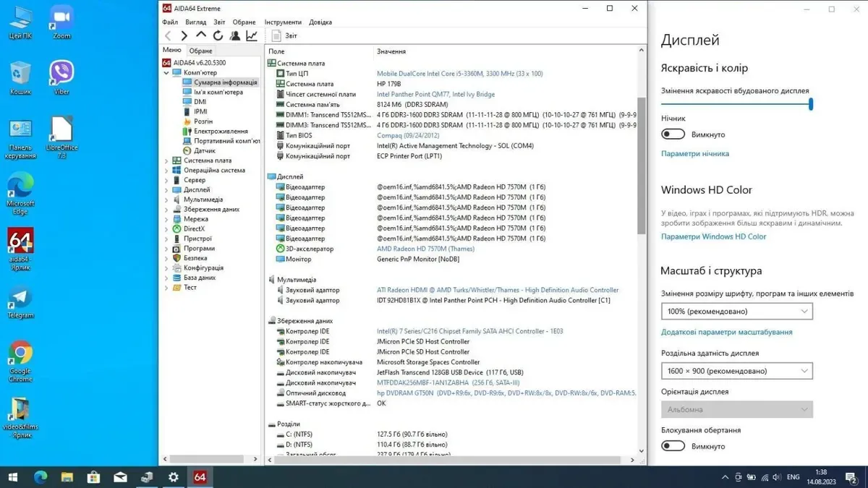Viewport: 868px width, 488px height.
Task: Open Viber desktop icon
Action: coord(61,77)
